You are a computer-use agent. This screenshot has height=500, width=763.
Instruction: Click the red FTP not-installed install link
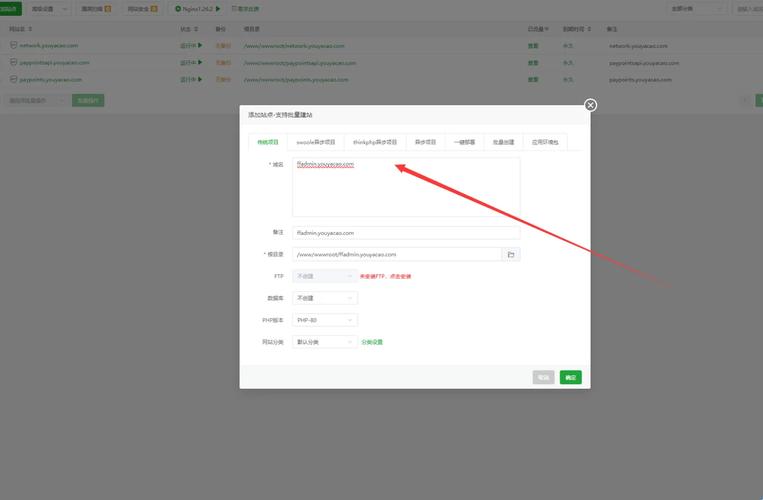click(x=386, y=276)
